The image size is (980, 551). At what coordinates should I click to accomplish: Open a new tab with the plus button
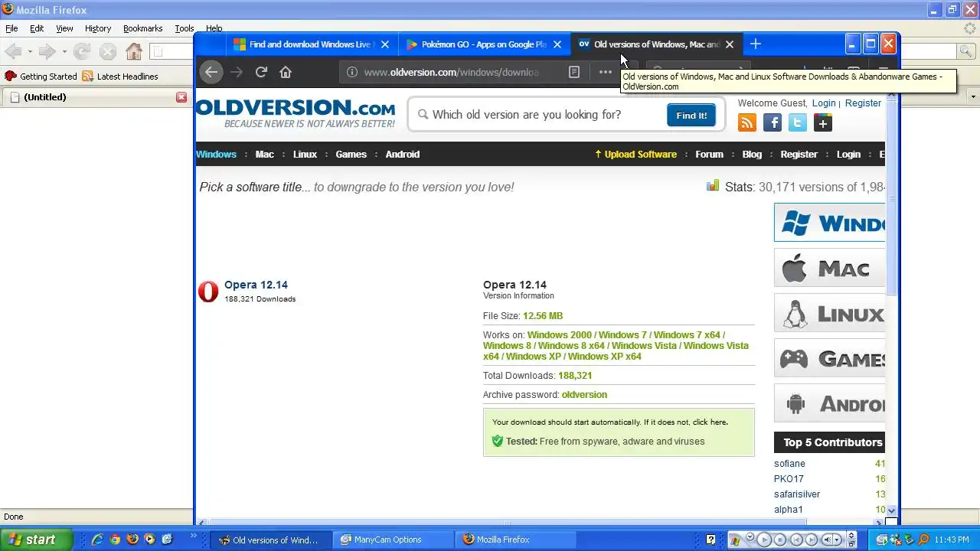[x=756, y=44]
